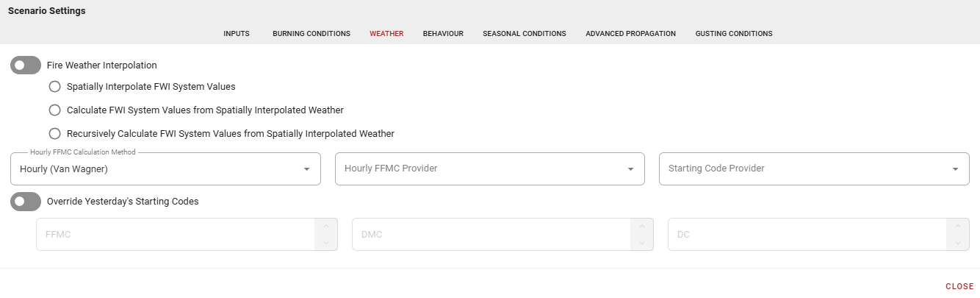
Task: Click the DMC input field
Action: pyautogui.click(x=492, y=235)
